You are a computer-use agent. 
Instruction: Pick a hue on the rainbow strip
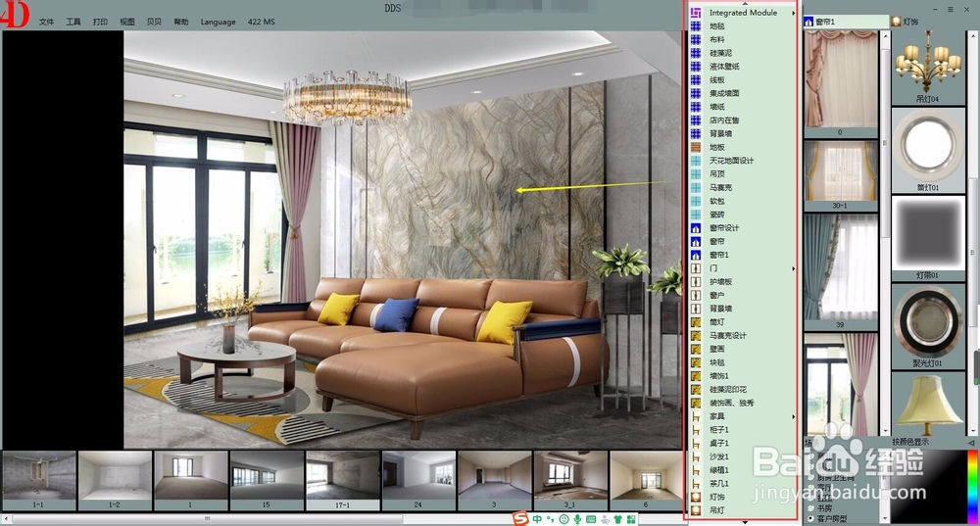tap(972, 487)
